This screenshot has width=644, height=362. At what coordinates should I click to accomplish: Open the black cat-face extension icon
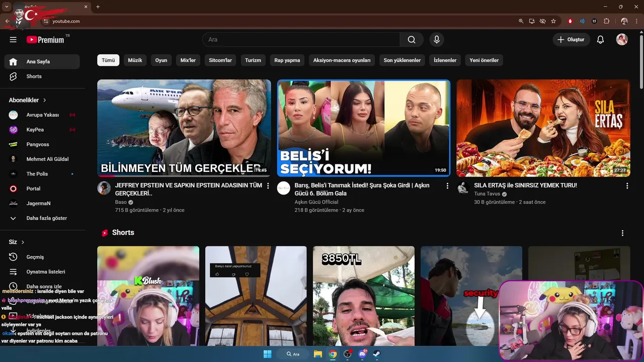[x=594, y=21]
